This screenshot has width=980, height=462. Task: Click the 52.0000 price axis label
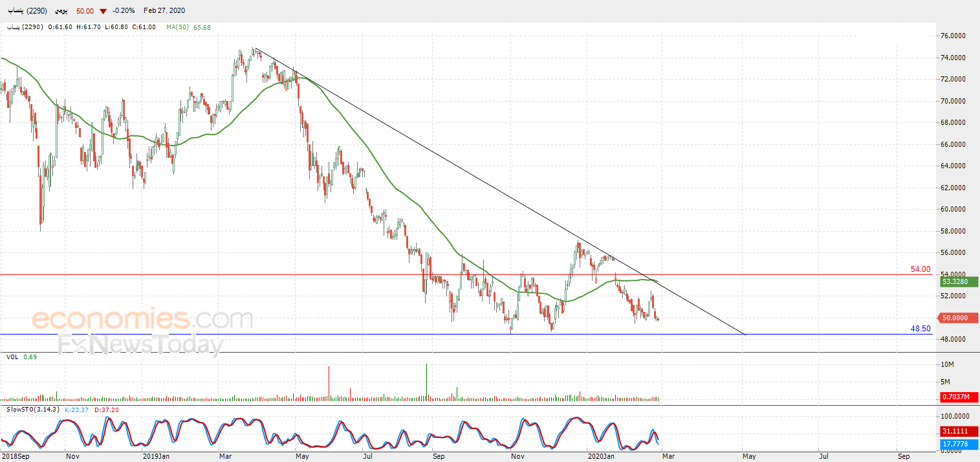pyautogui.click(x=954, y=296)
